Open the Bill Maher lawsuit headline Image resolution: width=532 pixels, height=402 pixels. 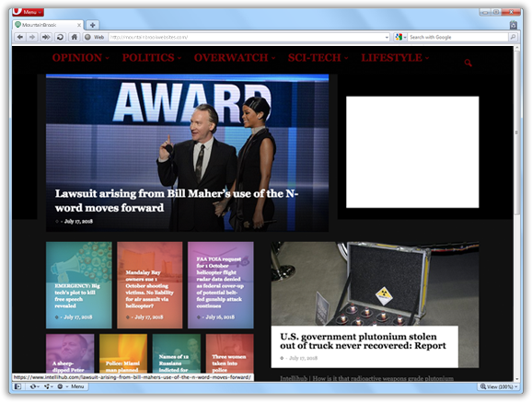click(177, 201)
